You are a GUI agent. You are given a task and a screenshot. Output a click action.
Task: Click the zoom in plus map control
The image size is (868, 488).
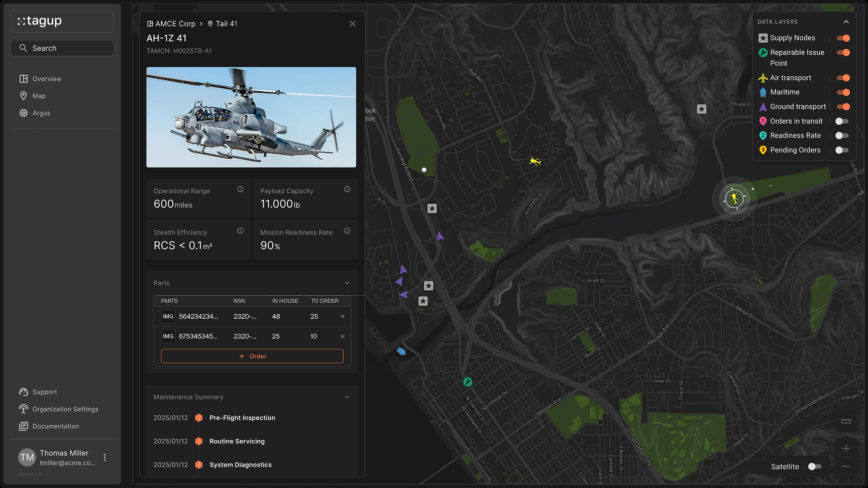(846, 448)
